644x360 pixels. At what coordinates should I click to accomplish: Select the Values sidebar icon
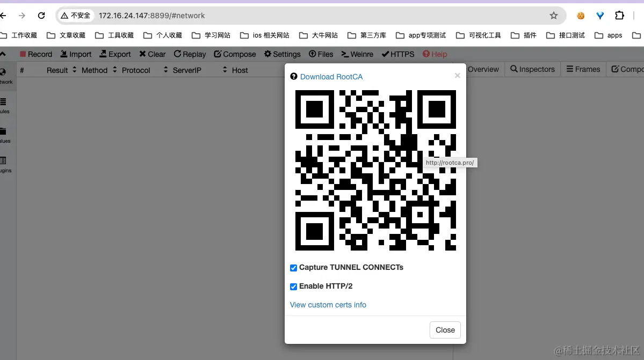tap(5, 135)
